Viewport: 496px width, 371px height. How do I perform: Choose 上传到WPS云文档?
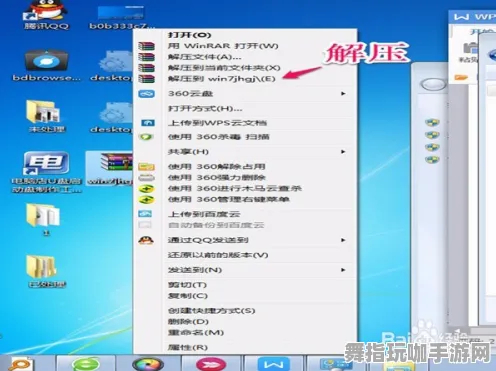(x=217, y=123)
